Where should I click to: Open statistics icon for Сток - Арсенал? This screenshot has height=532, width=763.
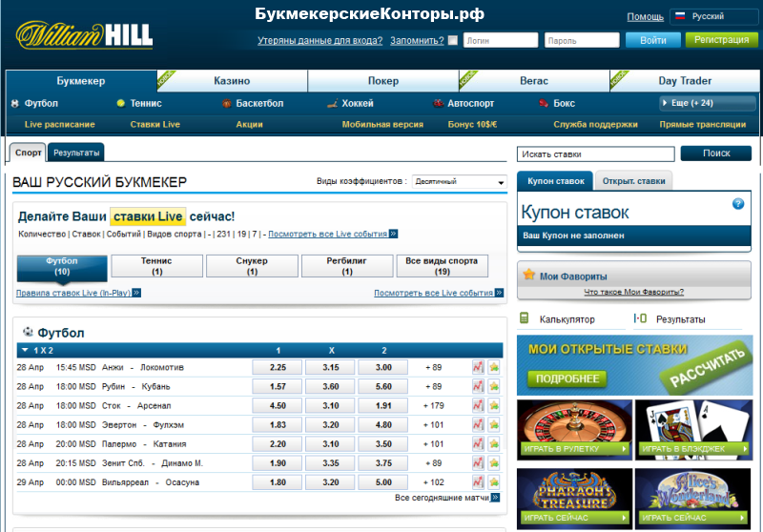point(478,405)
